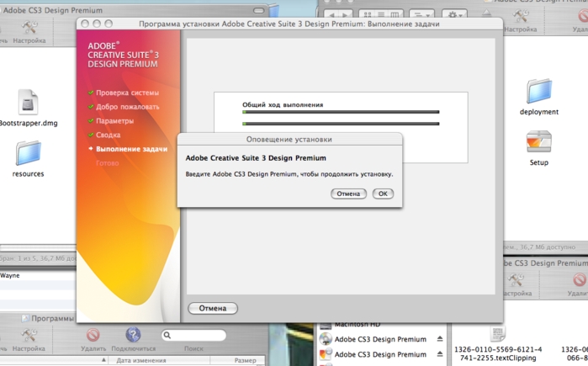Open the gear Action menu dropdown
Screen dimensions: 588x366
(455, 15)
